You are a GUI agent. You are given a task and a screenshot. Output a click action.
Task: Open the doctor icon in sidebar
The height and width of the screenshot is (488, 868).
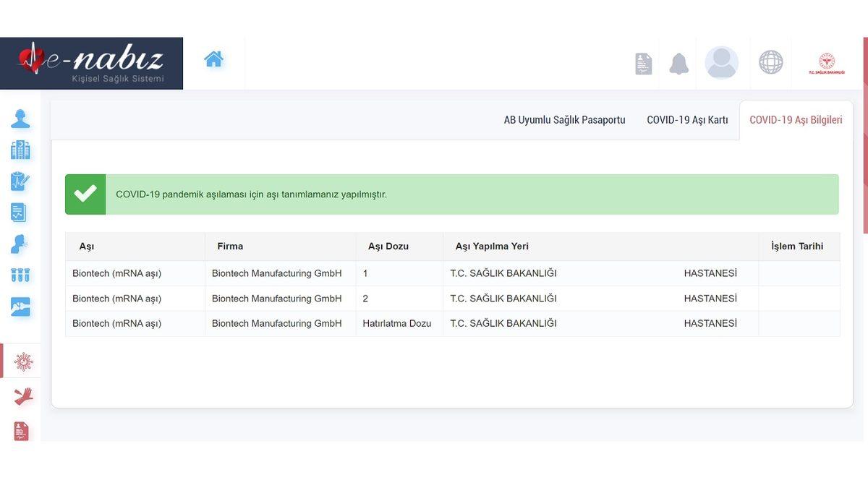pos(20,119)
